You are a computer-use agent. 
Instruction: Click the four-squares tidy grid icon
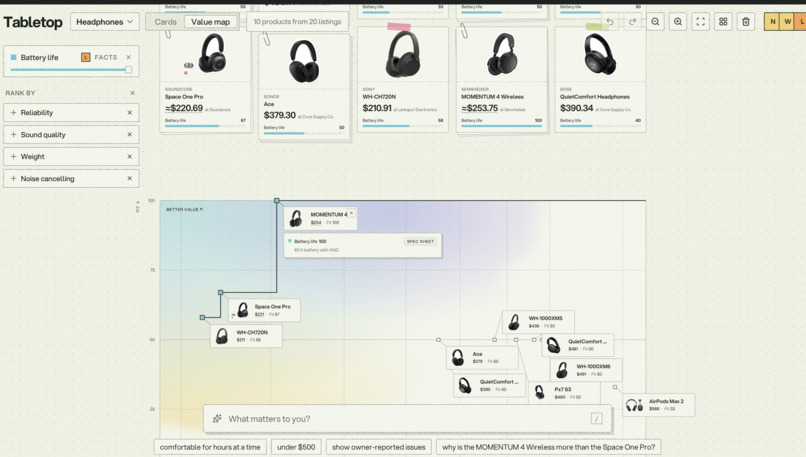point(723,22)
